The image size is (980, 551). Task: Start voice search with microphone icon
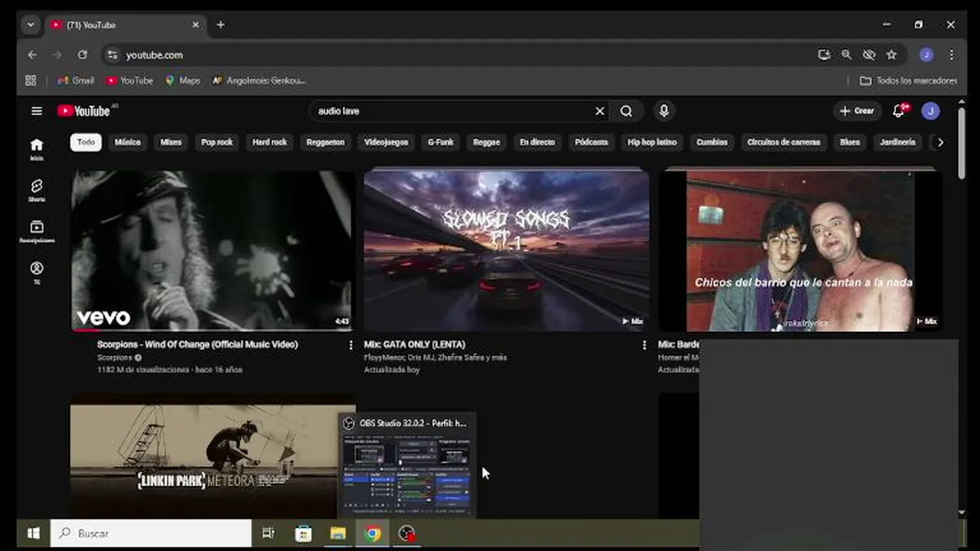[664, 111]
